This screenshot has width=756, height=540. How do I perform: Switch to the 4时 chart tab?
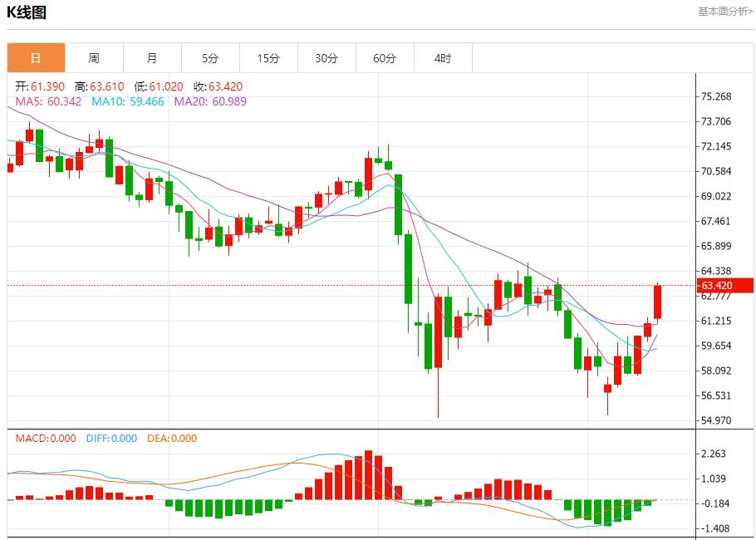443,58
